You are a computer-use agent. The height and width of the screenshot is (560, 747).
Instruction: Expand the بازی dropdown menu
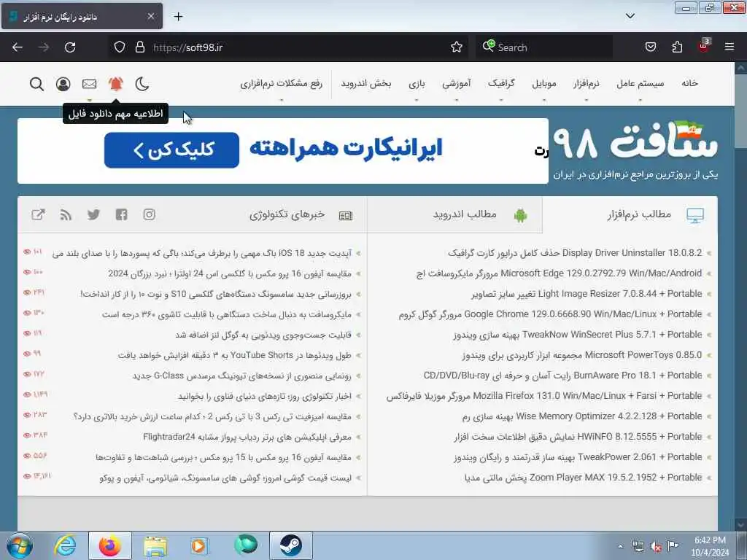417,84
